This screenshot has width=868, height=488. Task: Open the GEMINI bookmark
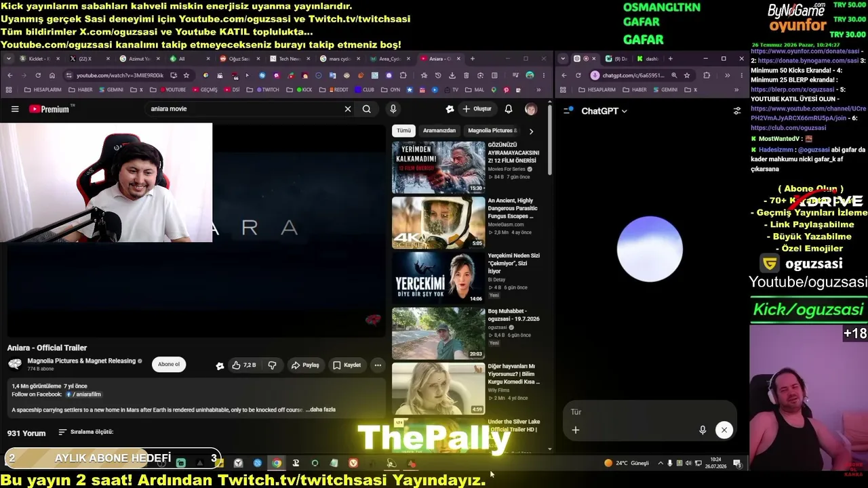[111, 89]
